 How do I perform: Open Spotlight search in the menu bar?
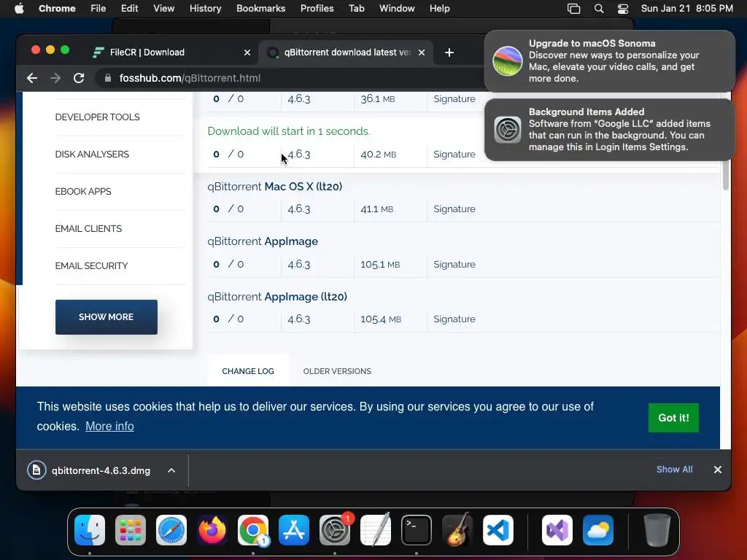click(x=599, y=9)
